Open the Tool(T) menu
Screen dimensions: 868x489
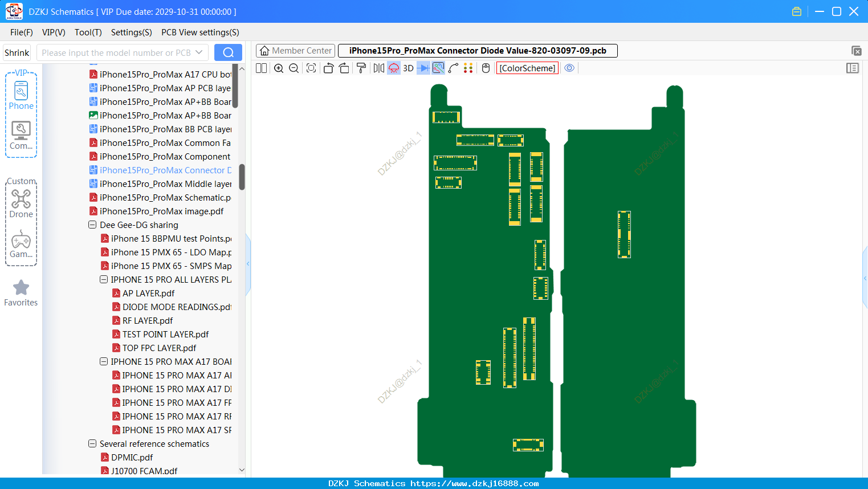pos(88,32)
